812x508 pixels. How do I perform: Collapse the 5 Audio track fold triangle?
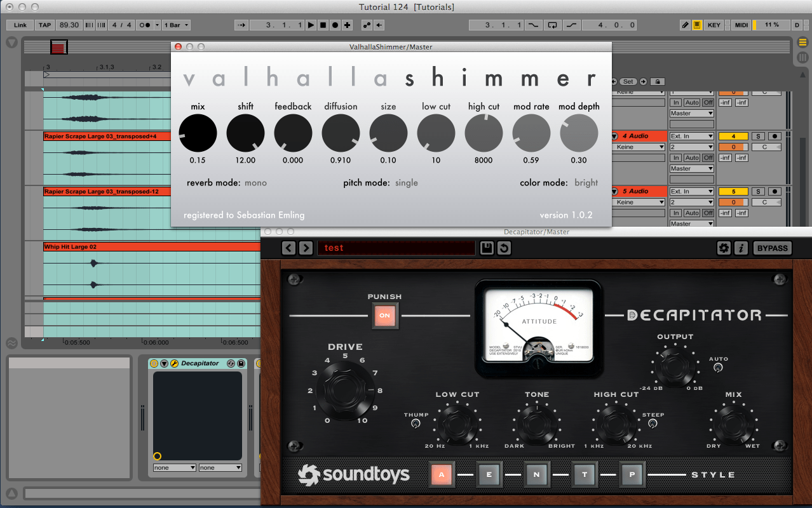(x=614, y=191)
